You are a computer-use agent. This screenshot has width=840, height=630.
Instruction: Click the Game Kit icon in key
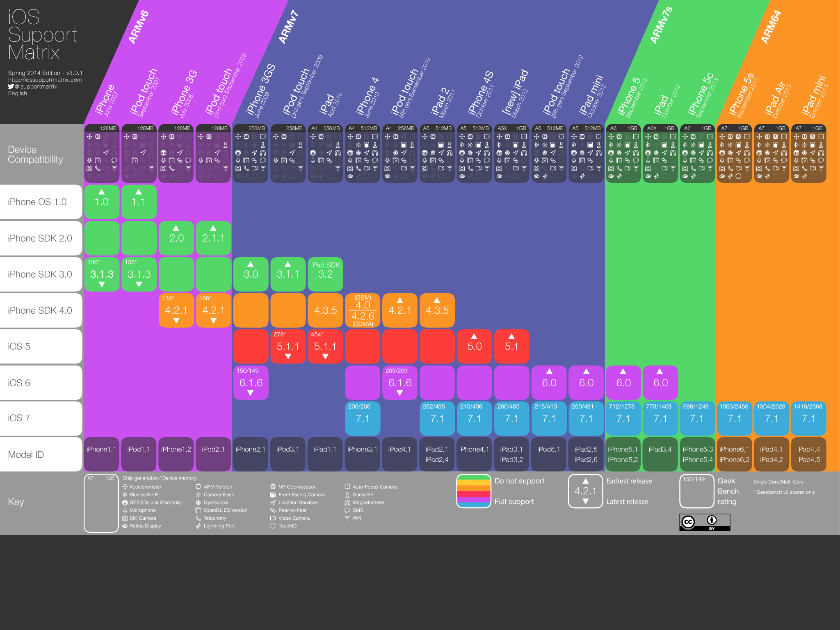coord(347,494)
